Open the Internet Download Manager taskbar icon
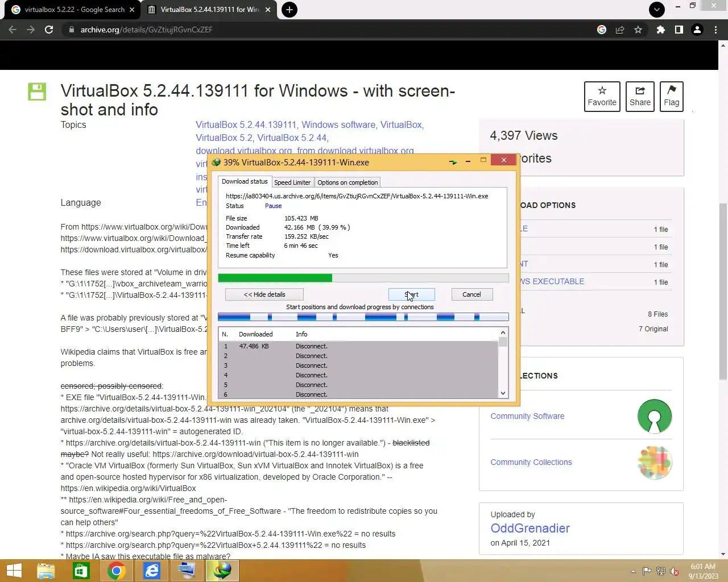 tap(222, 571)
